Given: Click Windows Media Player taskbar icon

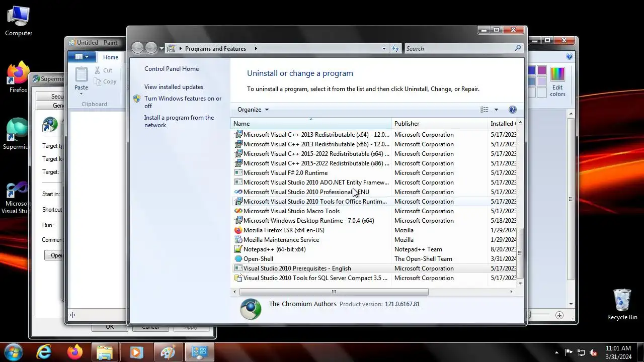Looking at the screenshot, I should tap(136, 352).
